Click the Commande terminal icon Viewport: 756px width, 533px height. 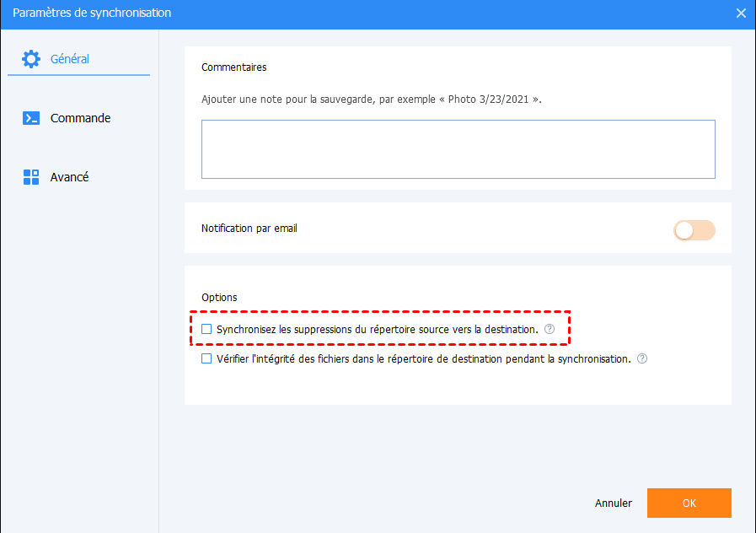pyautogui.click(x=31, y=118)
